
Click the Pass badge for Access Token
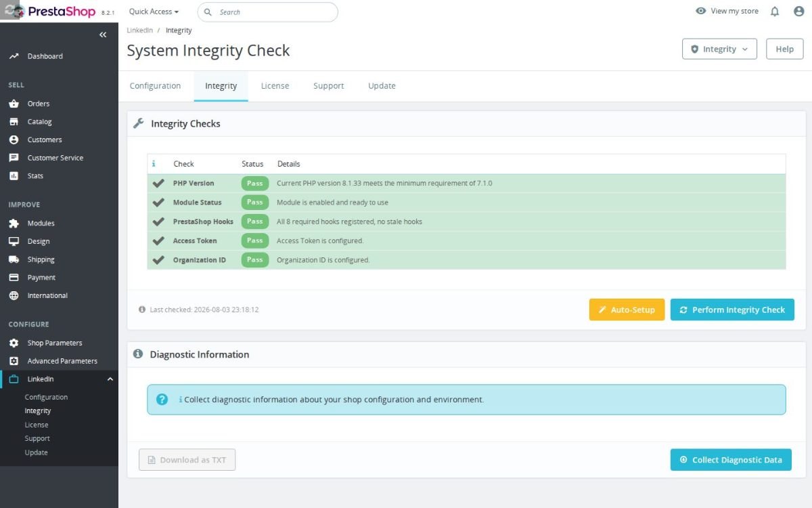[255, 240]
